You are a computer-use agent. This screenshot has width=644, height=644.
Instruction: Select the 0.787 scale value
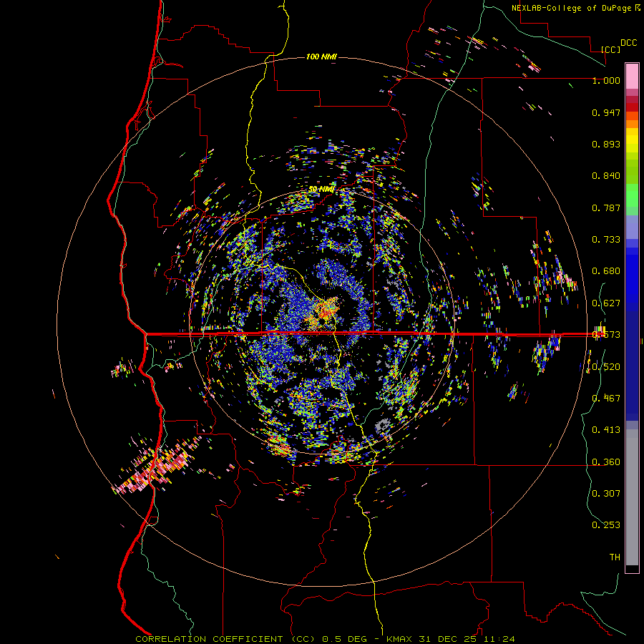pyautogui.click(x=606, y=208)
